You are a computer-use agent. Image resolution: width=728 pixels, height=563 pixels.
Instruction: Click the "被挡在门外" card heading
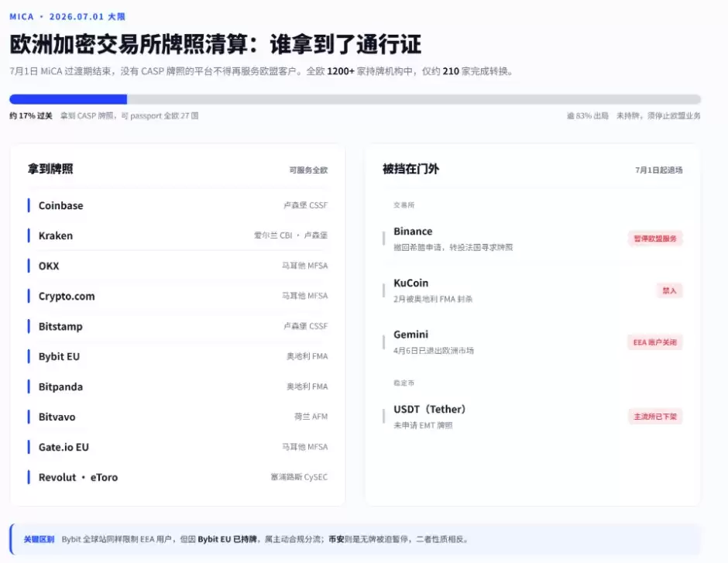(410, 169)
